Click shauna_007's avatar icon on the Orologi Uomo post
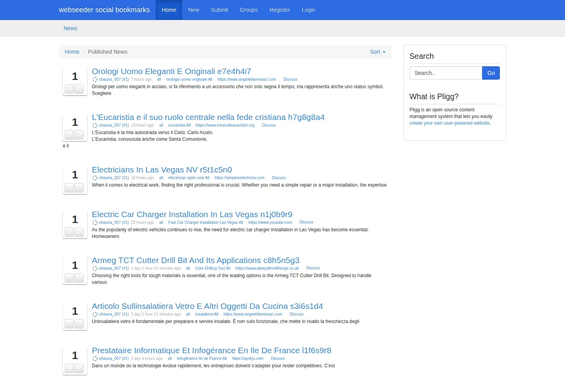Image resolution: width=565 pixels, height=392 pixels. [95, 80]
